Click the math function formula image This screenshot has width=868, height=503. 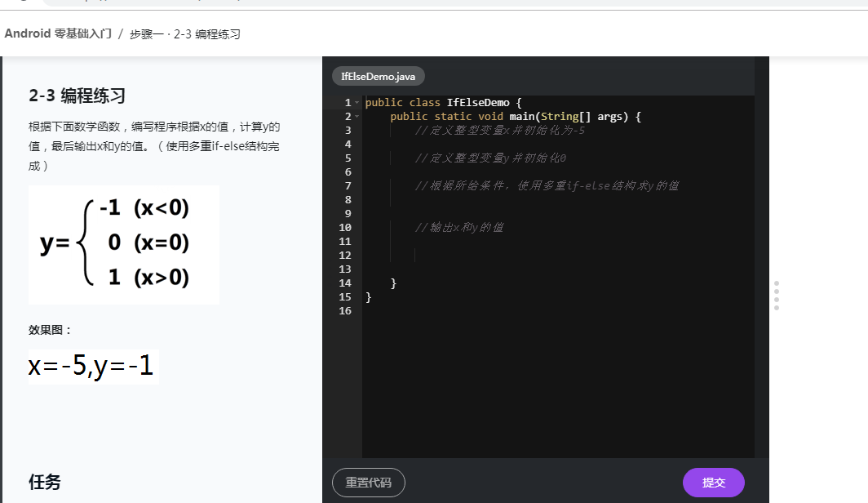tap(124, 244)
